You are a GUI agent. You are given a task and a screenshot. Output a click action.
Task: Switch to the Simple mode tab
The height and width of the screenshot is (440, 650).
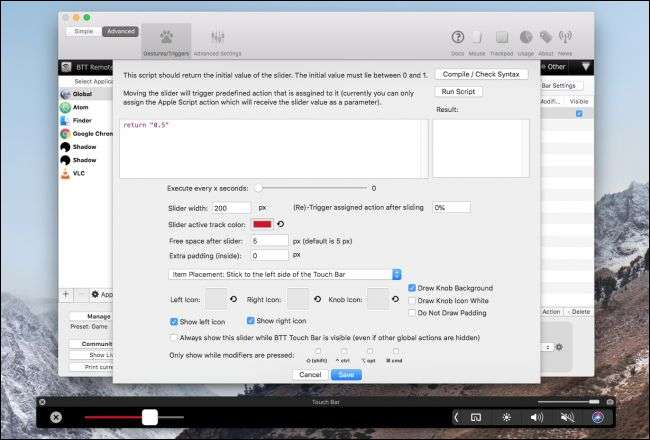pyautogui.click(x=84, y=31)
